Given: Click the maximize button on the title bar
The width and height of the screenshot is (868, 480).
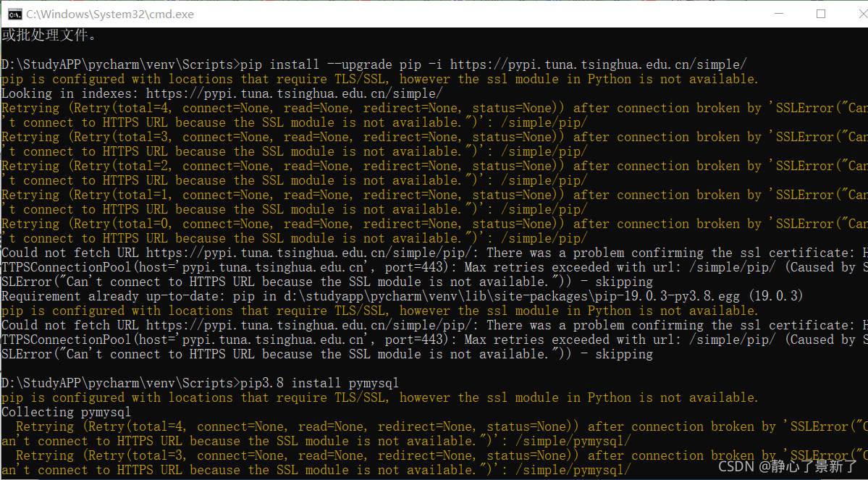Looking at the screenshot, I should coord(821,13).
